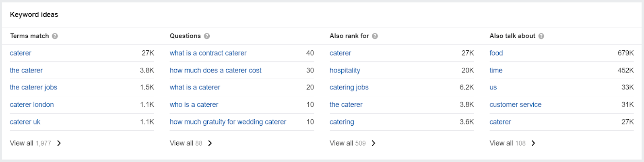Open 'what is a contract caterer' question
The image size is (644, 162).
click(208, 53)
